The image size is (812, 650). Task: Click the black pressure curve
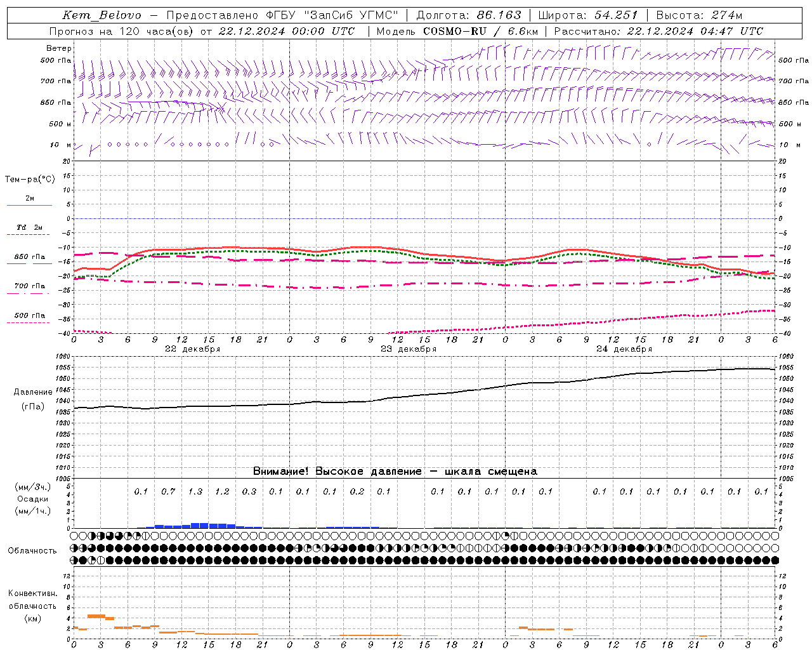(425, 394)
